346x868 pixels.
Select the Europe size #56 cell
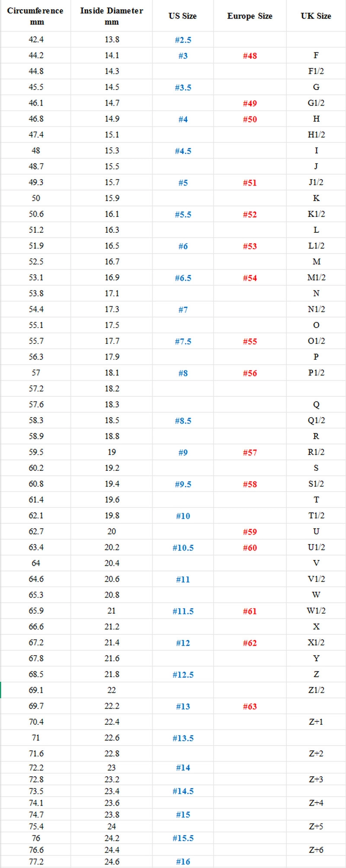click(250, 373)
